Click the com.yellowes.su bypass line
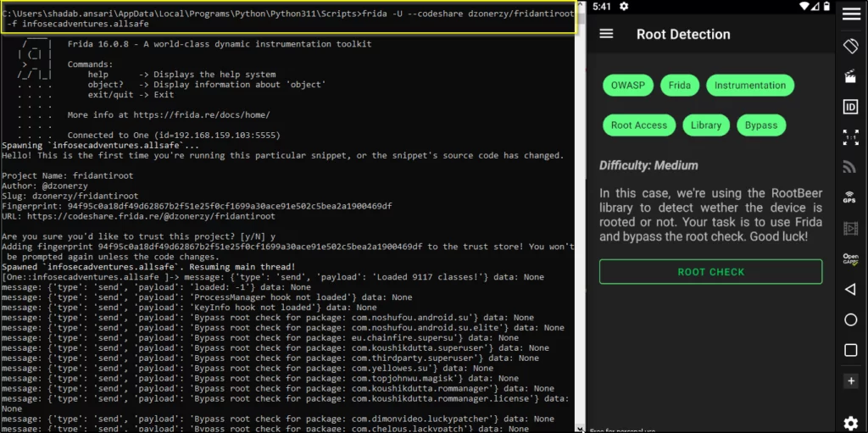This screenshot has height=433, width=868. click(x=248, y=369)
